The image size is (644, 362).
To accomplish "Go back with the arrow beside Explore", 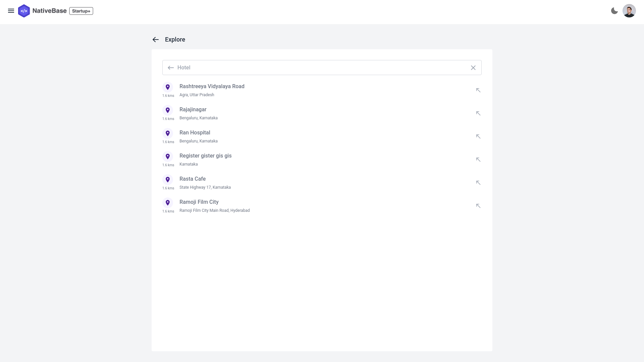I will pyautogui.click(x=156, y=40).
